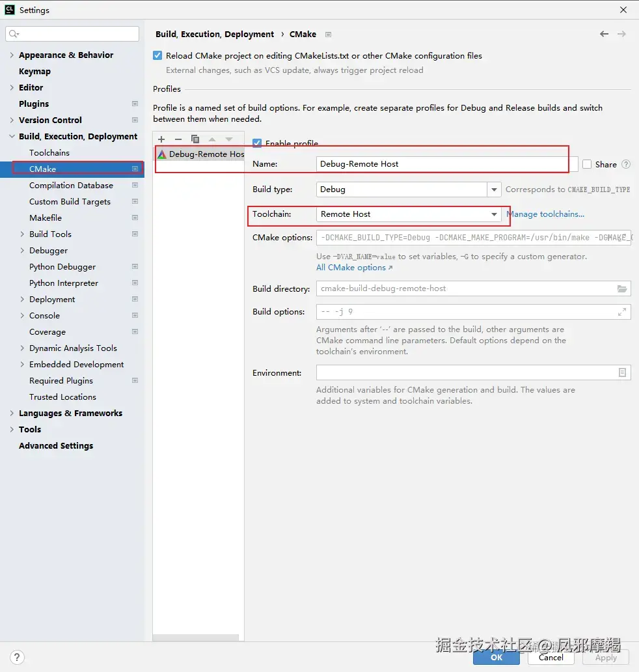Click the search magnifier icon in settings
Viewport: 639px width, 672px height.
14,34
